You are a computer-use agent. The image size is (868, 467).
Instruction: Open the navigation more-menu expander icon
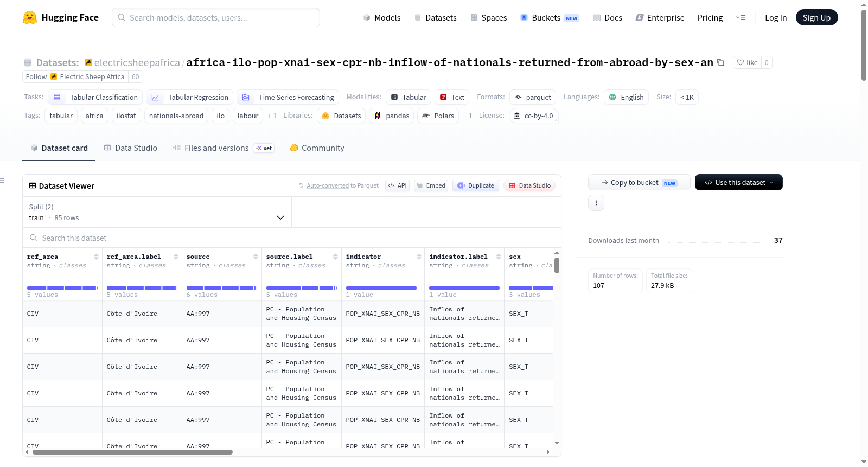[741, 17]
